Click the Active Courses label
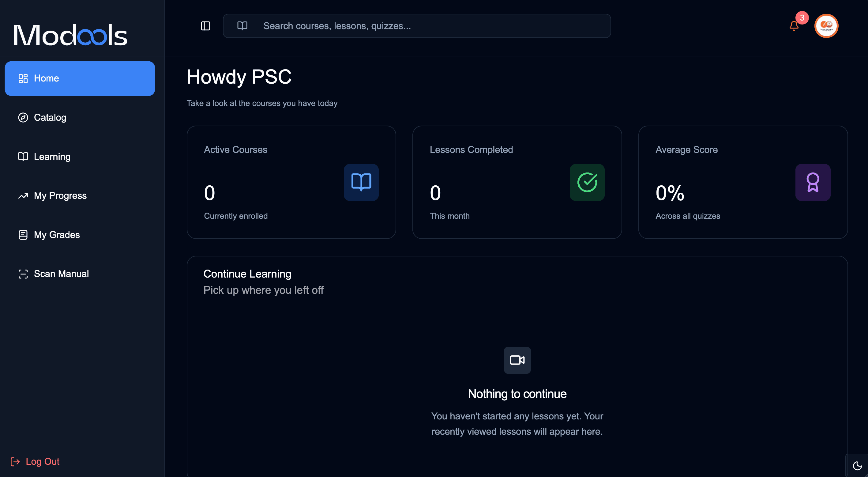 [235, 150]
